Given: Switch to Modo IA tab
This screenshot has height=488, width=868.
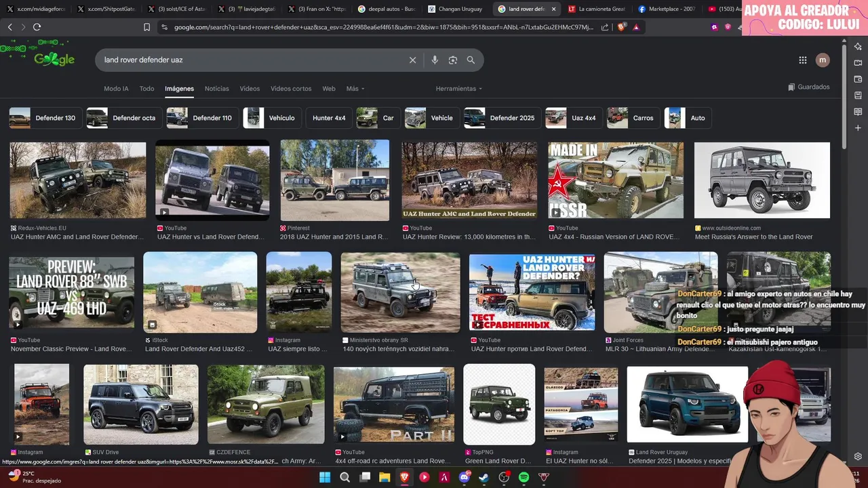Looking at the screenshot, I should 116,89.
